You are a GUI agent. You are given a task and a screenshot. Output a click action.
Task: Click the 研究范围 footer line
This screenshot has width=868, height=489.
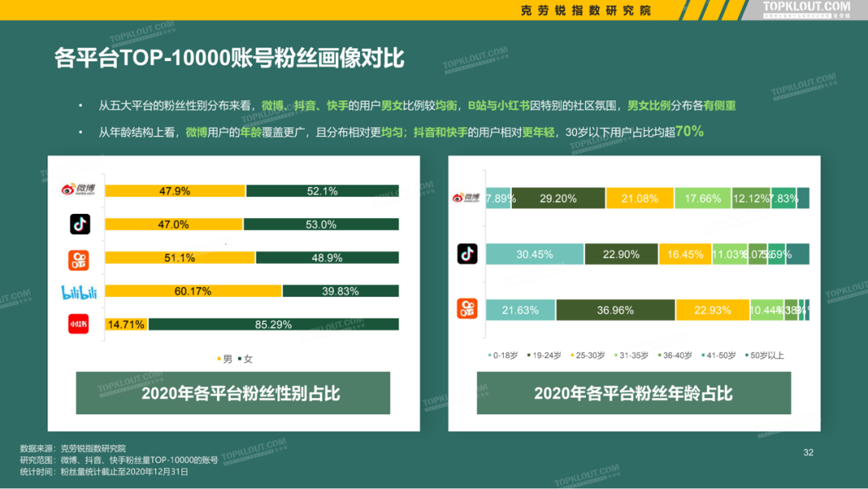tap(119, 460)
